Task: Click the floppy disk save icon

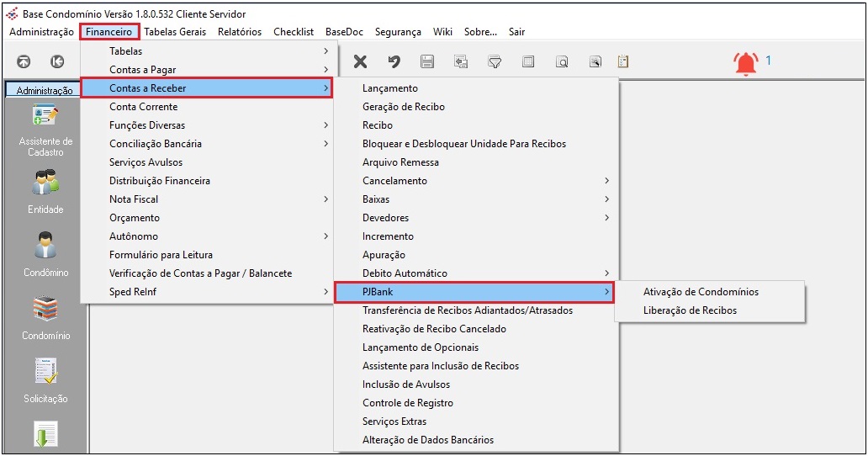Action: 426,61
